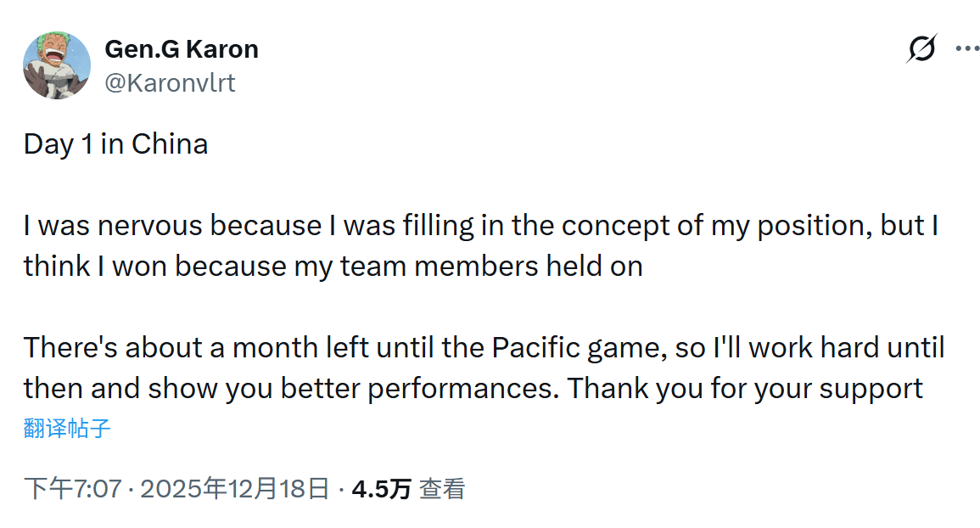980x528 pixels.
Task: Click the 2025年12月18日 post date
Action: tap(234, 489)
